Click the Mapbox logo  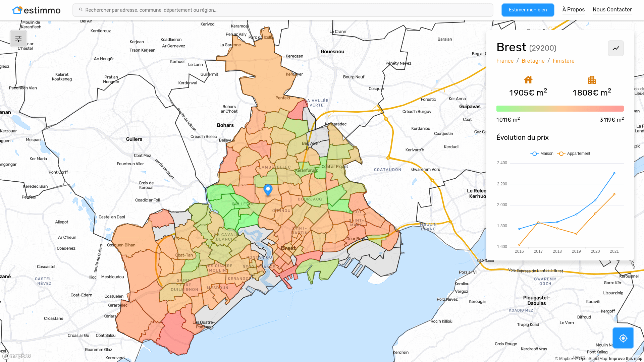click(17, 356)
